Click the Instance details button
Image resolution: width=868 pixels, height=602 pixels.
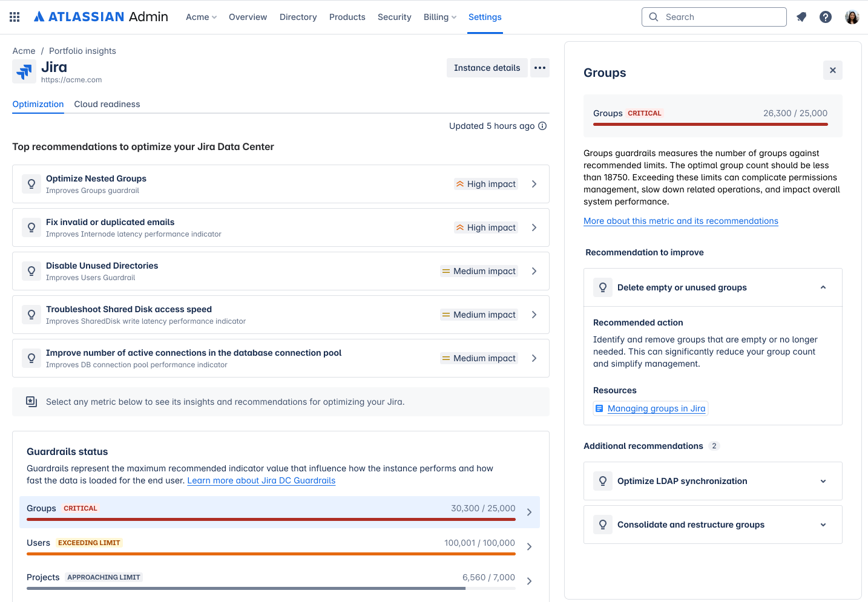487,68
